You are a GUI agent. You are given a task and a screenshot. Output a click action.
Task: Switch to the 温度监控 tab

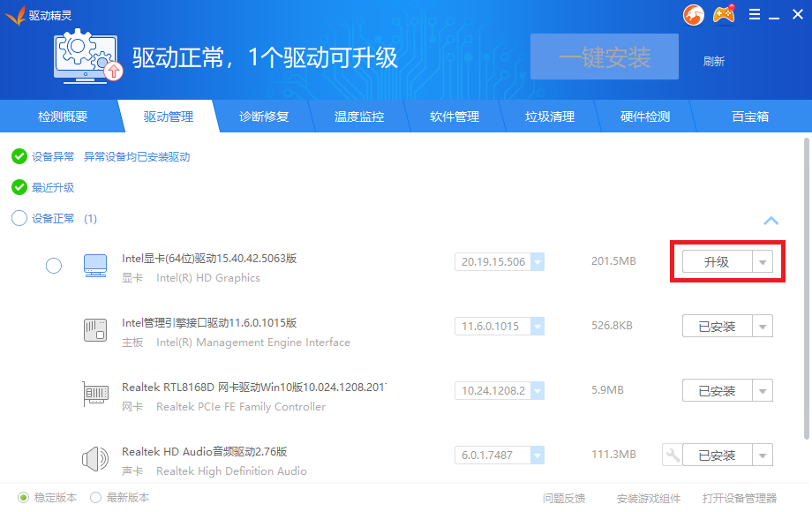click(359, 116)
